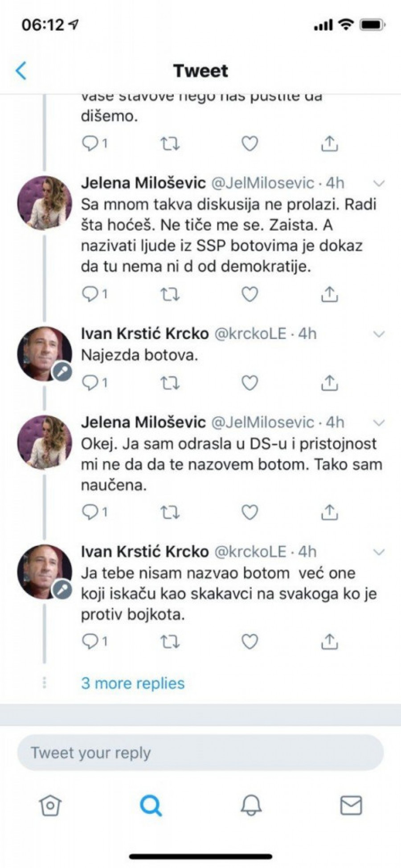Open the @krckoLE profile handle link
The image size is (401, 868).
tap(250, 334)
